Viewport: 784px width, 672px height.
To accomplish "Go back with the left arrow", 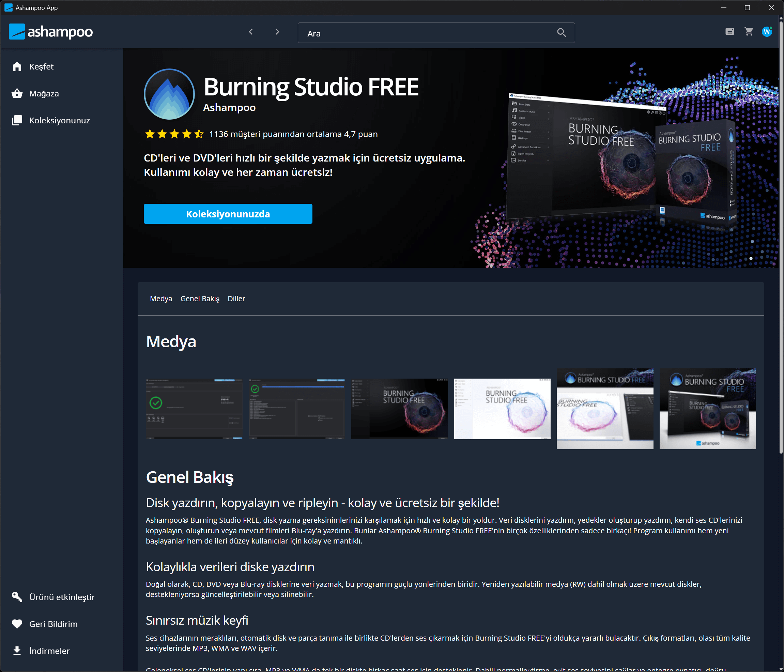I will 250,32.
